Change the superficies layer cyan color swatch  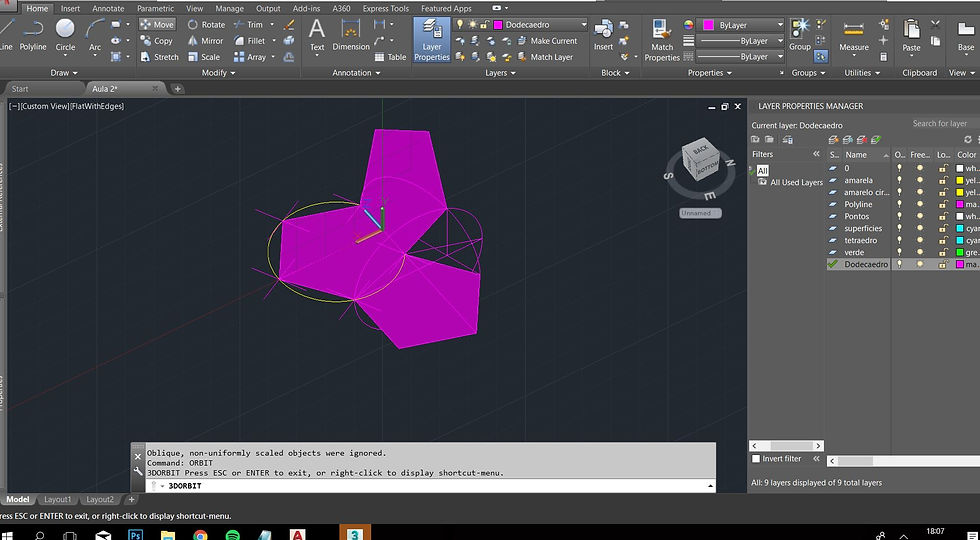pos(959,229)
